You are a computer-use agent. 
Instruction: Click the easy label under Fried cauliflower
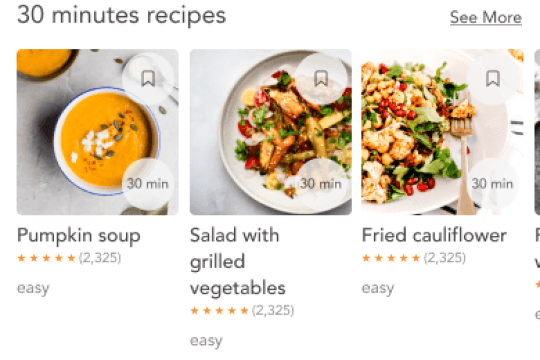378,288
